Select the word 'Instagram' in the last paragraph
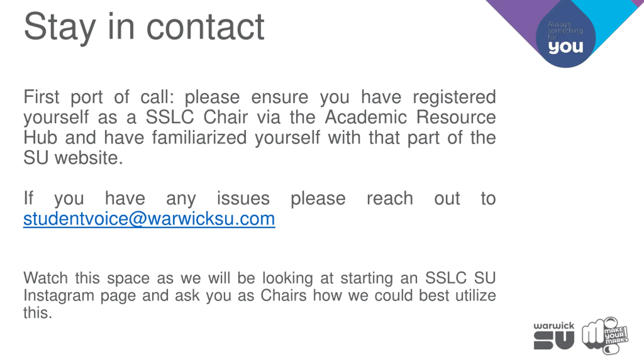 coord(59,296)
